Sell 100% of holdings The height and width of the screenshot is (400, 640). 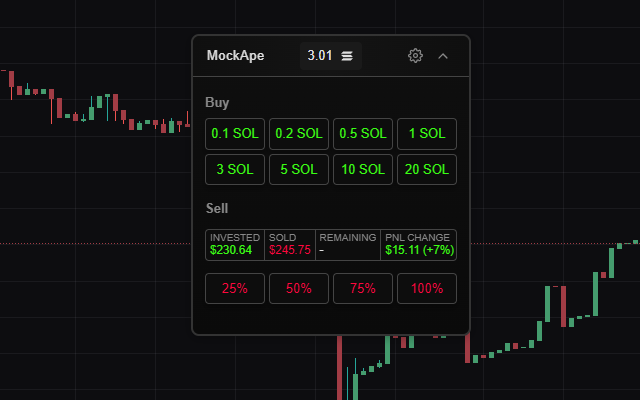[426, 288]
